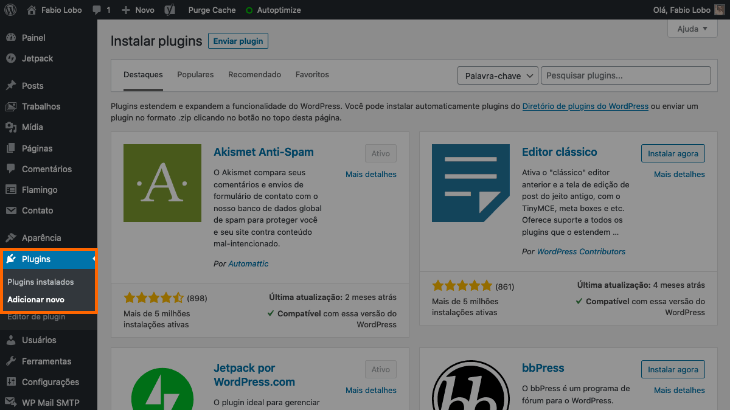Click the Editor clássico plugin thumbnail

coord(471,183)
